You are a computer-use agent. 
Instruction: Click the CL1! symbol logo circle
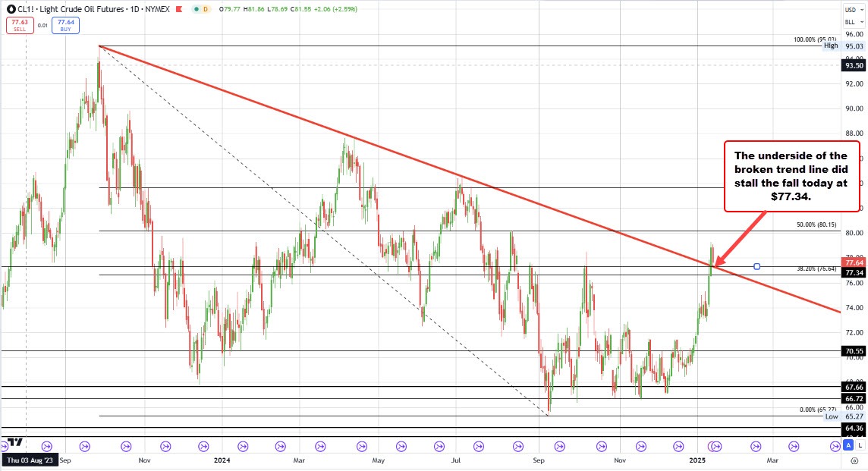coord(11,9)
